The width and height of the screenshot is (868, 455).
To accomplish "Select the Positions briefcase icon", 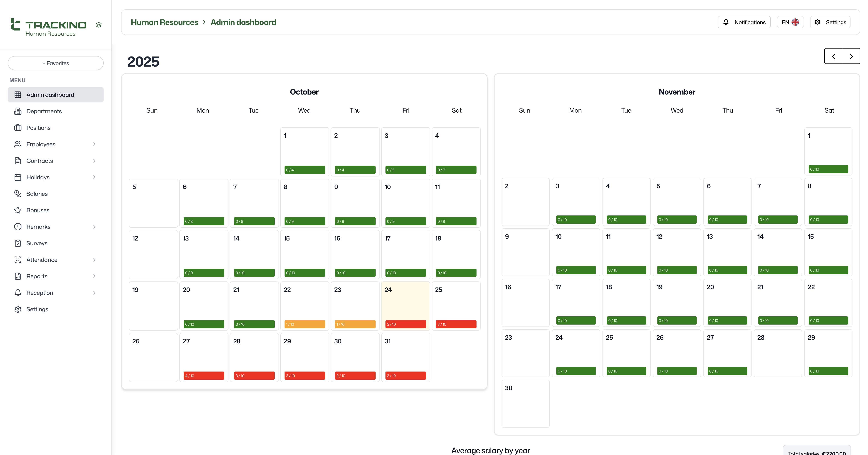I will pos(18,127).
